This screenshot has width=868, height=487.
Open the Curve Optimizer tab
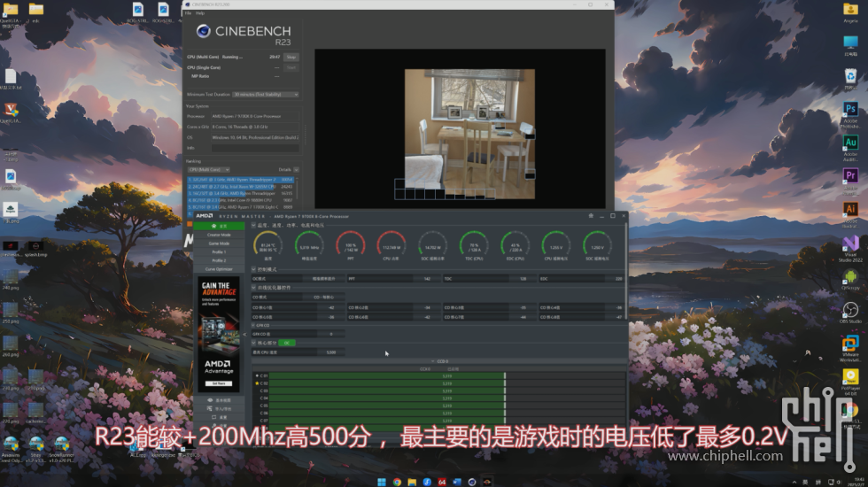point(219,269)
